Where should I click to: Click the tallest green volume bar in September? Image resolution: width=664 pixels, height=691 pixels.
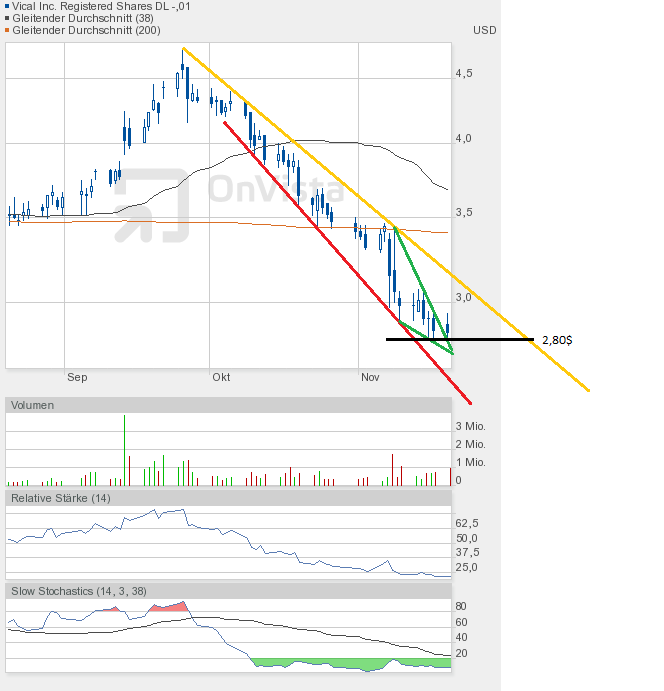[x=124, y=450]
